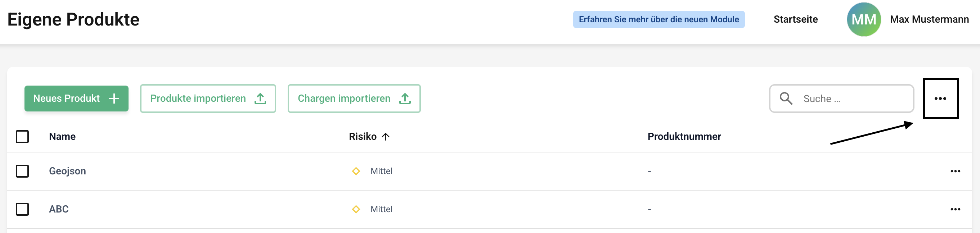The height and width of the screenshot is (233, 980).
Task: Sort by the Produktnummer column header
Action: pyautogui.click(x=684, y=137)
